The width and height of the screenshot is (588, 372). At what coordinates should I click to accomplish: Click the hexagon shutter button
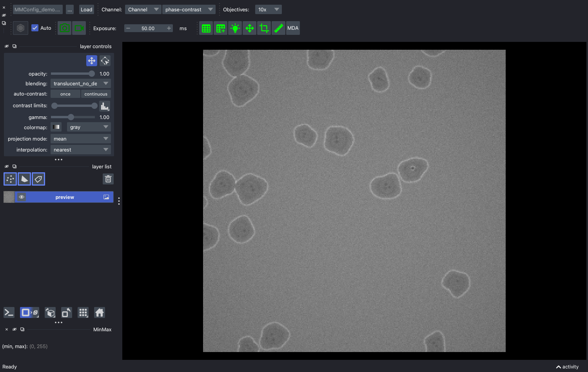tap(21, 28)
